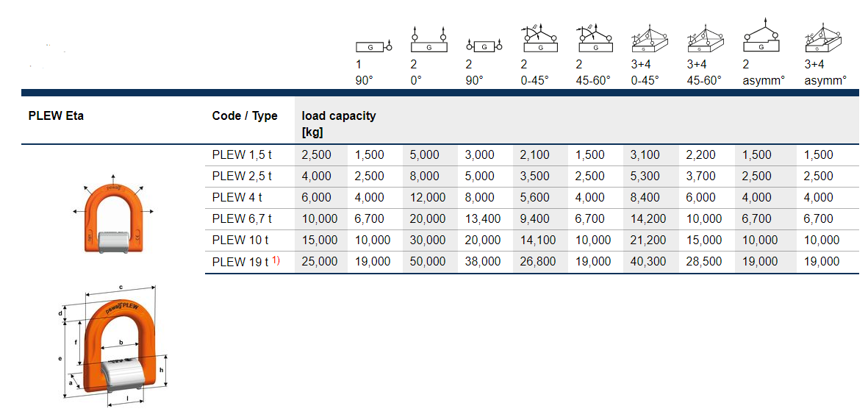This screenshot has width=868, height=417.
Task: Click 20,000 in the PLEW 10 t row
Action: (x=483, y=240)
